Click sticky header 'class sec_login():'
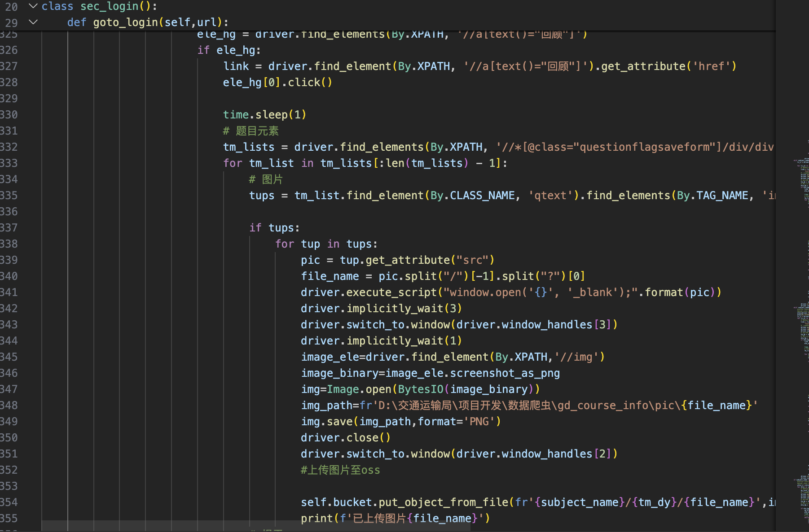The image size is (809, 532). tap(99, 6)
